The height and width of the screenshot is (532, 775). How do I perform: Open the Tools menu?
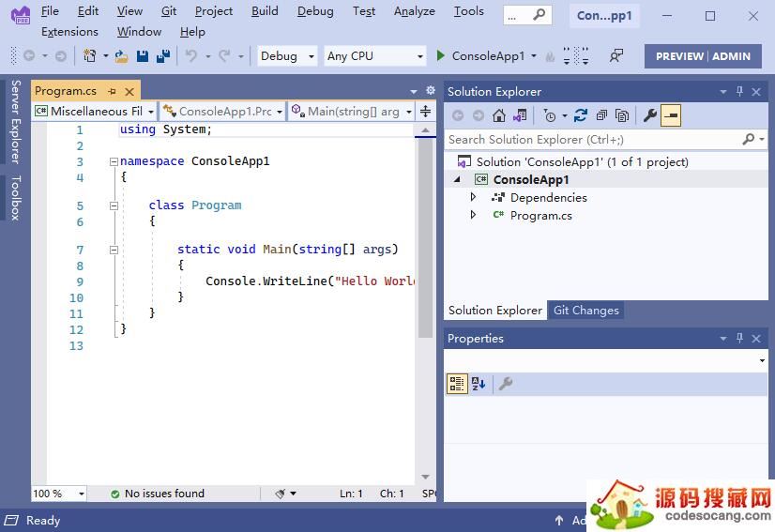(468, 11)
